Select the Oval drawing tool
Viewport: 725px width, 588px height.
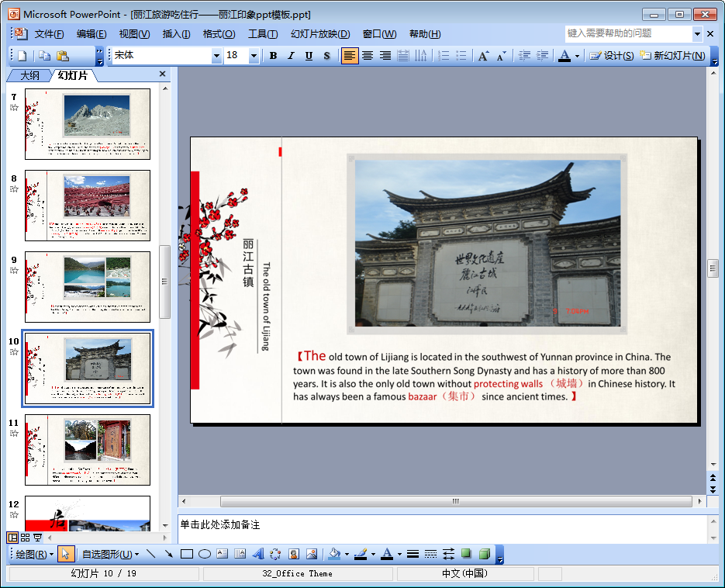pos(204,554)
